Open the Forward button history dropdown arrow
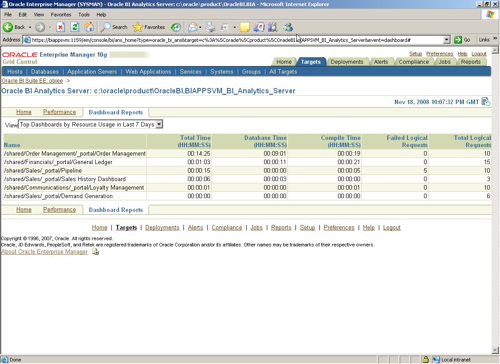 coord(50,27)
